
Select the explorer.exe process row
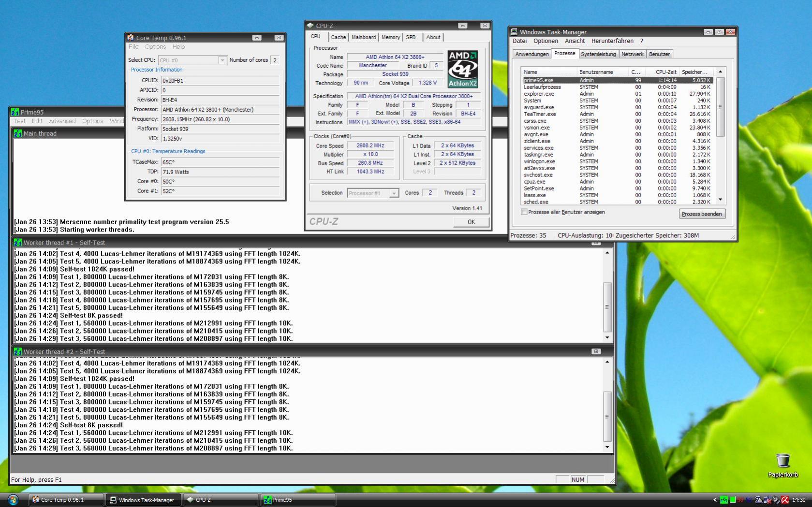(x=617, y=94)
